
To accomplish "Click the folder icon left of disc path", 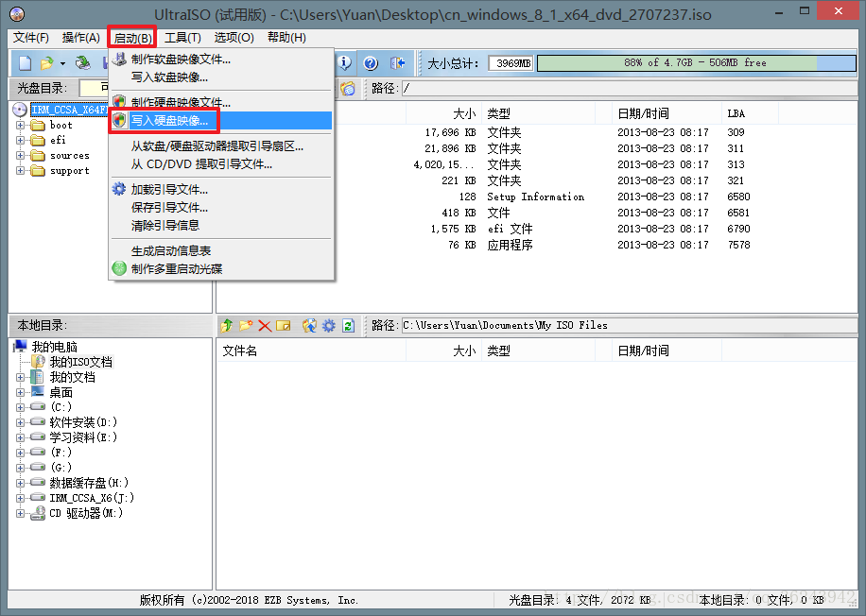I will point(347,88).
